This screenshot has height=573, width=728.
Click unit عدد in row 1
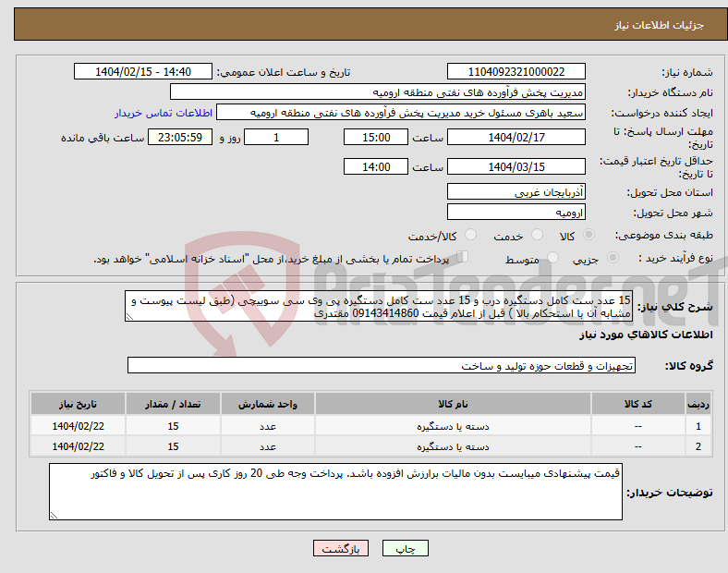tap(268, 426)
